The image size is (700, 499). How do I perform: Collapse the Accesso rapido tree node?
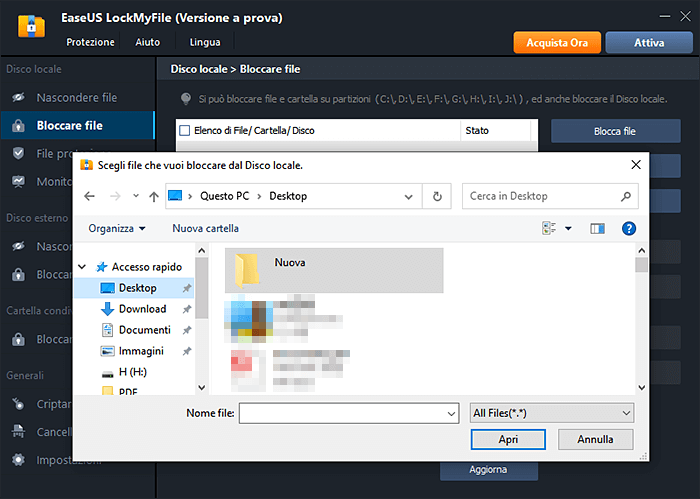82,267
